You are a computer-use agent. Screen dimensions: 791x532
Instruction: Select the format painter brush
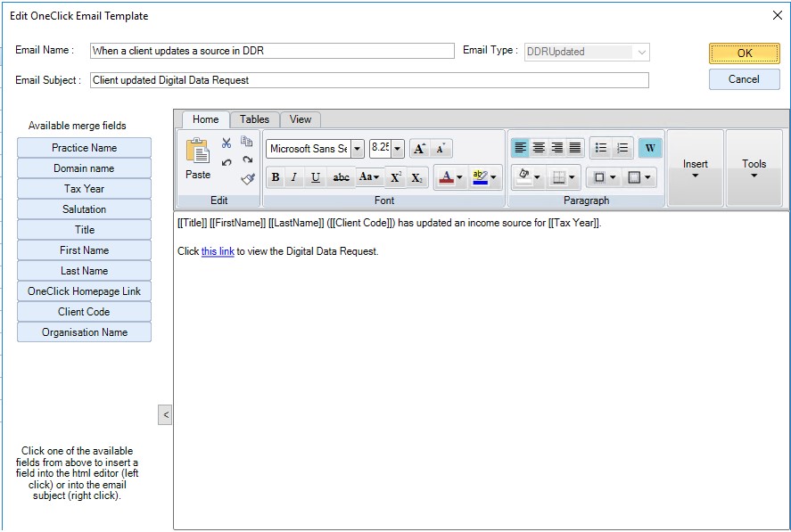[x=248, y=179]
